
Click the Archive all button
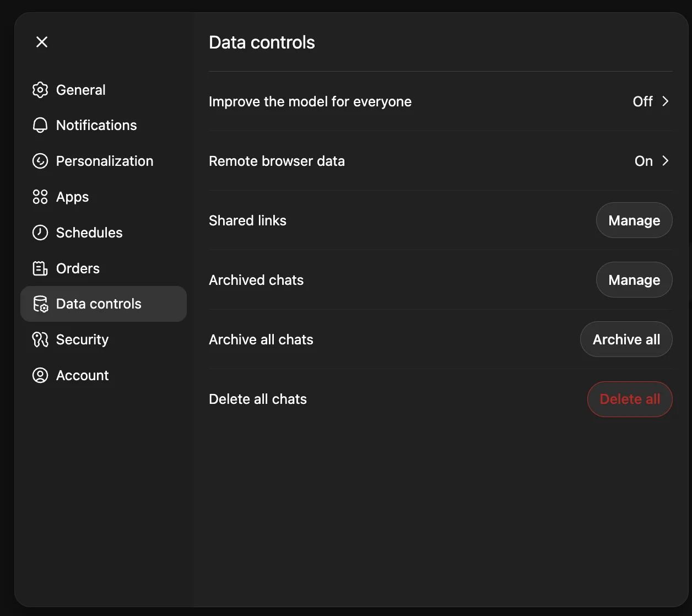626,339
